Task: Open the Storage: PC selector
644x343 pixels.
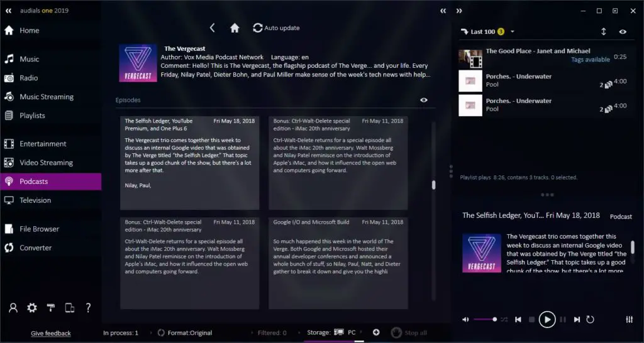Action: 332,332
